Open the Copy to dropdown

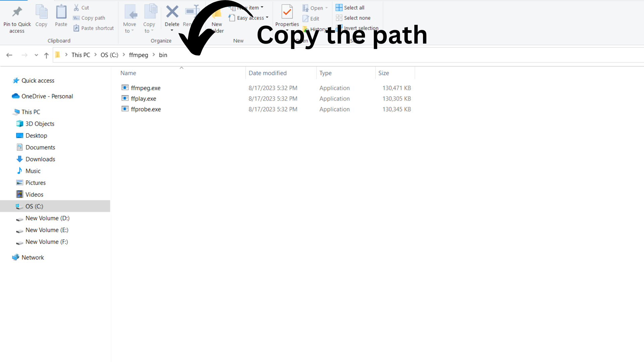pyautogui.click(x=149, y=27)
